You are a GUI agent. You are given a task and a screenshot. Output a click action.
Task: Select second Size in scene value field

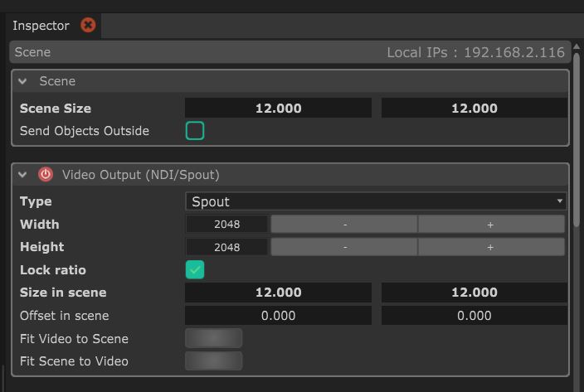(x=474, y=293)
